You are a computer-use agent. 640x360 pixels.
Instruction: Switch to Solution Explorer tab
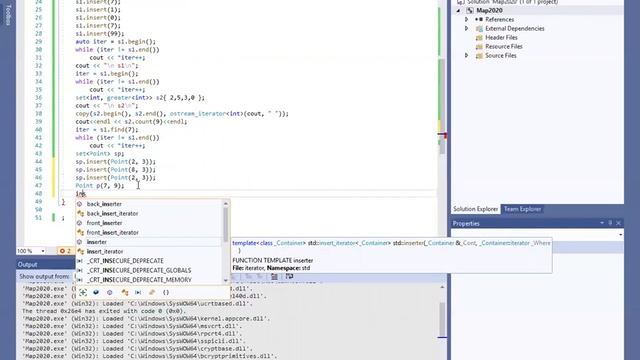[x=476, y=209]
